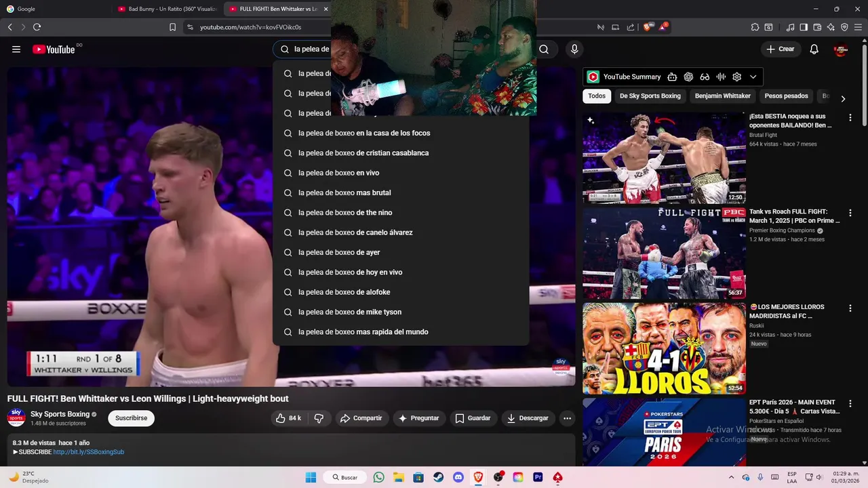This screenshot has width=868, height=488.
Task: Open the bit.ly/SSBoxingSub link
Action: pos(89,452)
